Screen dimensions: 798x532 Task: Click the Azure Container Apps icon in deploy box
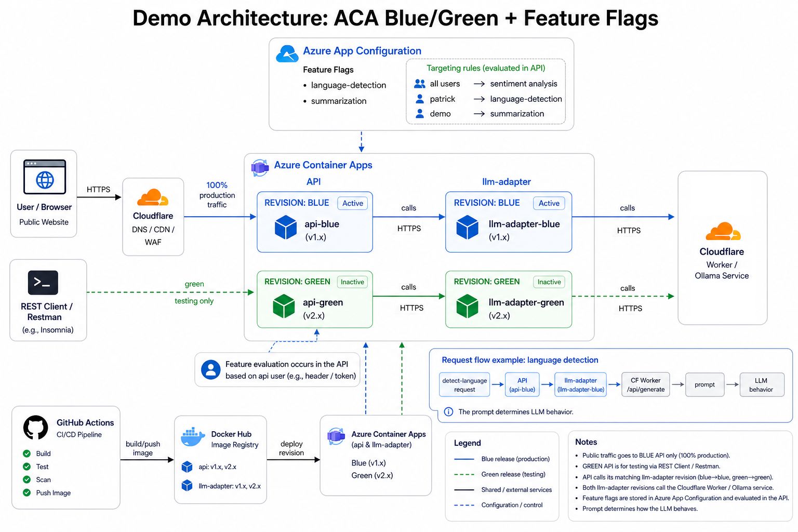[336, 436]
